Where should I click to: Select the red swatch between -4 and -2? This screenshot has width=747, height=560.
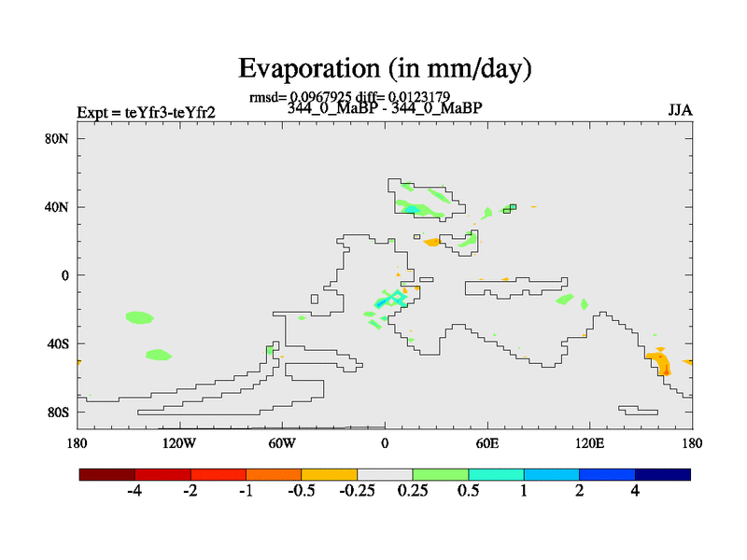162,474
